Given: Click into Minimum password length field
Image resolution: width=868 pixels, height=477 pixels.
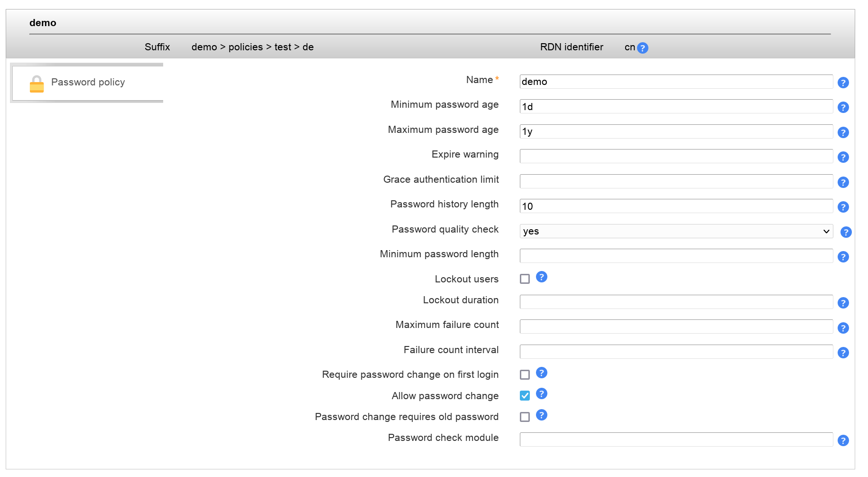Looking at the screenshot, I should [x=676, y=256].
